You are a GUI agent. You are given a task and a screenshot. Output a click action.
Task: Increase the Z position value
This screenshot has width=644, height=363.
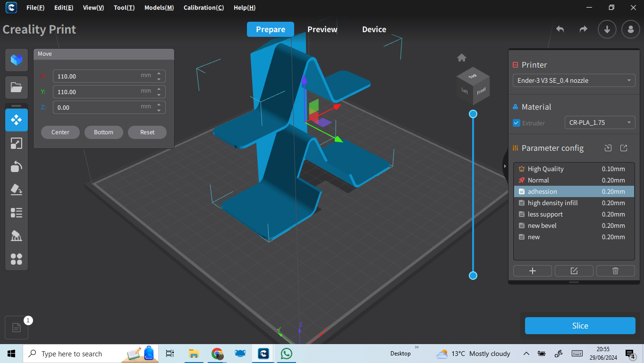click(159, 104)
